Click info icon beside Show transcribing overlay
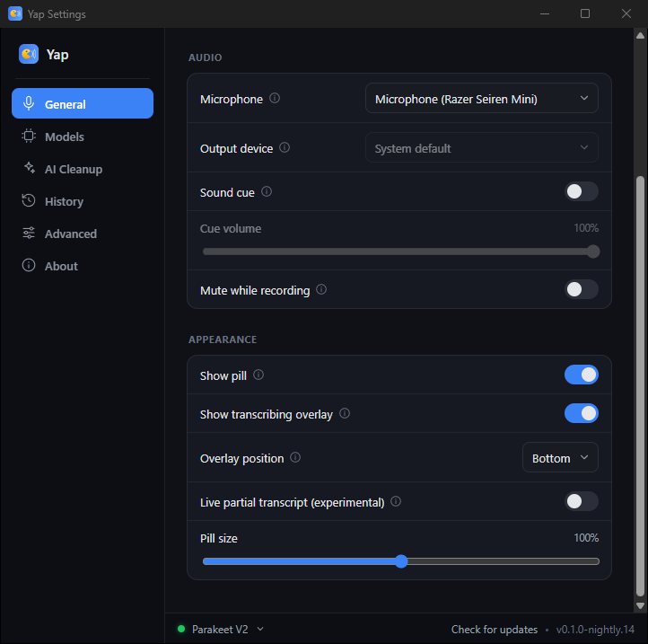 (x=345, y=413)
